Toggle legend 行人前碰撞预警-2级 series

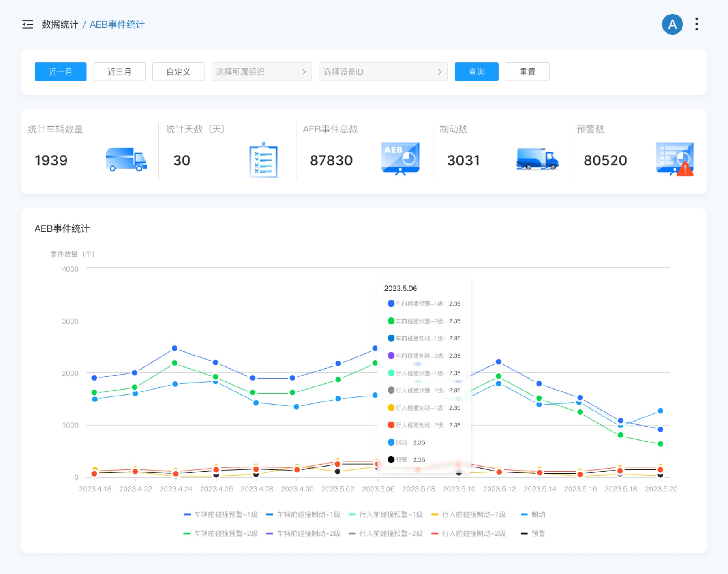[386, 533]
